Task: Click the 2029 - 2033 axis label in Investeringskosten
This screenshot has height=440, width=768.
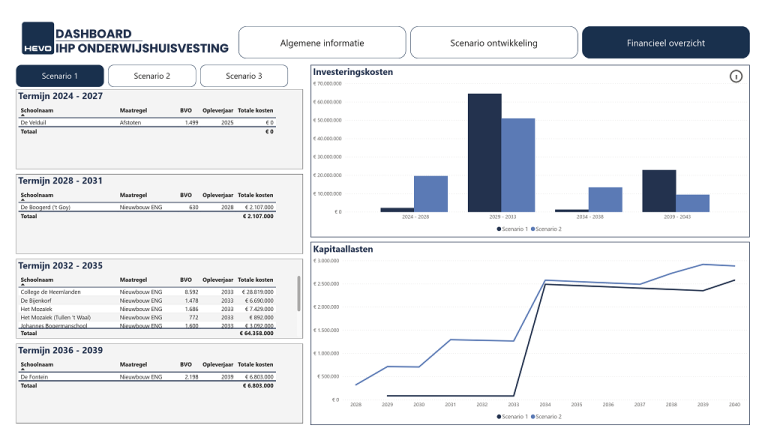Action: coord(503,217)
